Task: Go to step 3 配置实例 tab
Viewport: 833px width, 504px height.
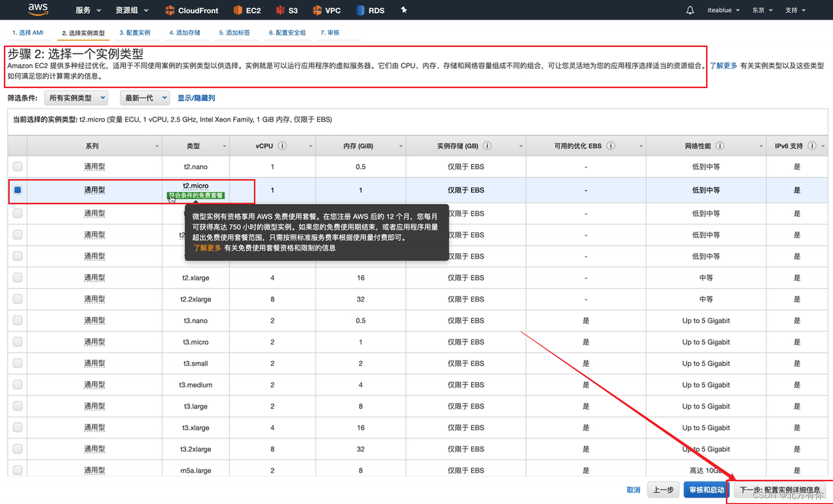Action: tap(135, 32)
